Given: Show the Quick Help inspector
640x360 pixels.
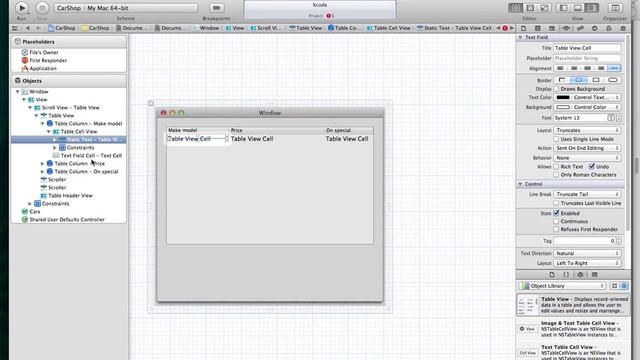Looking at the screenshot, I should (x=538, y=28).
